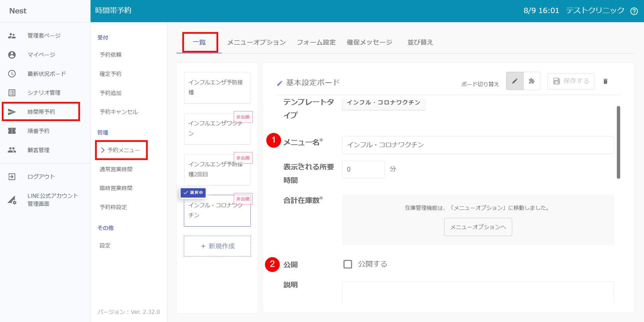Click the メニューオプションへ button
This screenshot has height=322, width=644.
[x=478, y=227]
